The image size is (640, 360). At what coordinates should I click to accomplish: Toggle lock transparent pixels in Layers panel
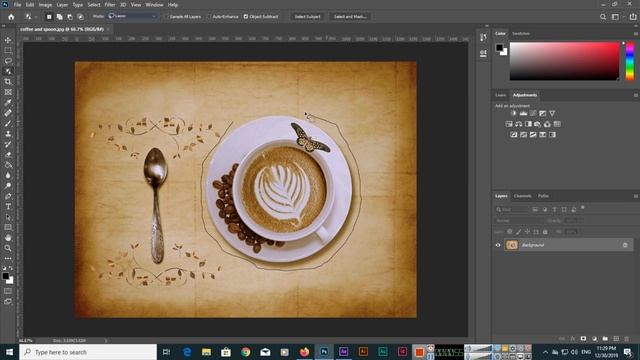coord(510,232)
